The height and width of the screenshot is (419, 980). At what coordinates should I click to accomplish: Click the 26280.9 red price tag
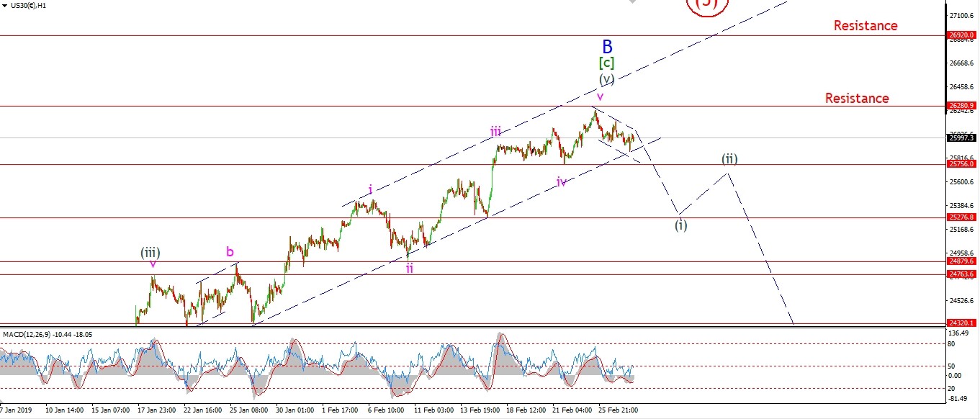click(961, 106)
